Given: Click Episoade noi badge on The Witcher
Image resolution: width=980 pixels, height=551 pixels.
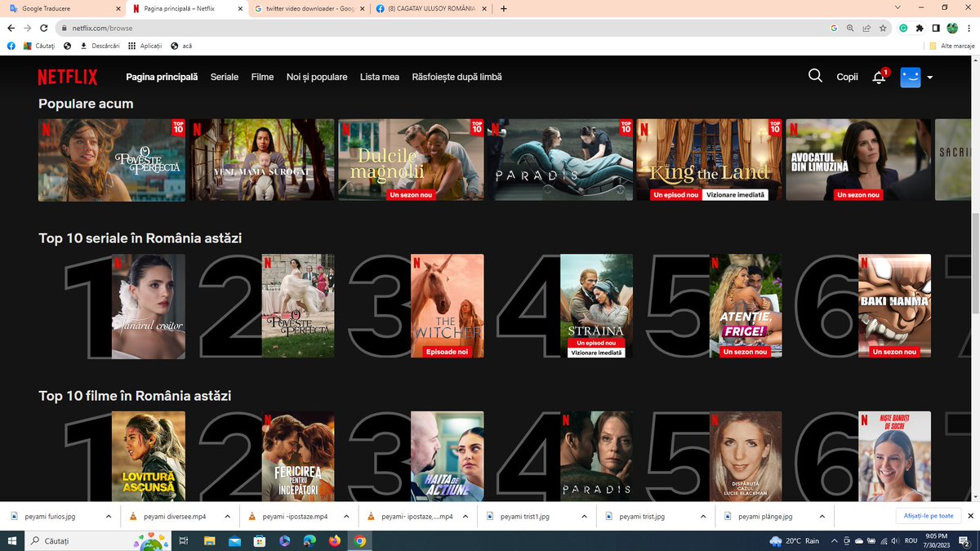Looking at the screenshot, I should (x=448, y=352).
